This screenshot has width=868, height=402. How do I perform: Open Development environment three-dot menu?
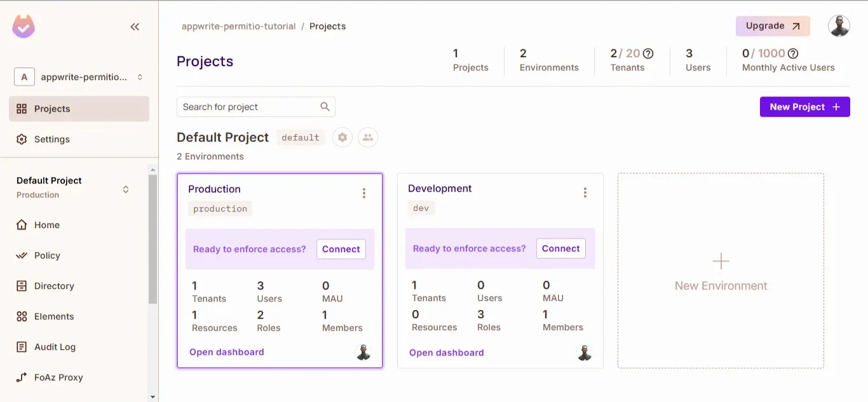click(x=585, y=192)
